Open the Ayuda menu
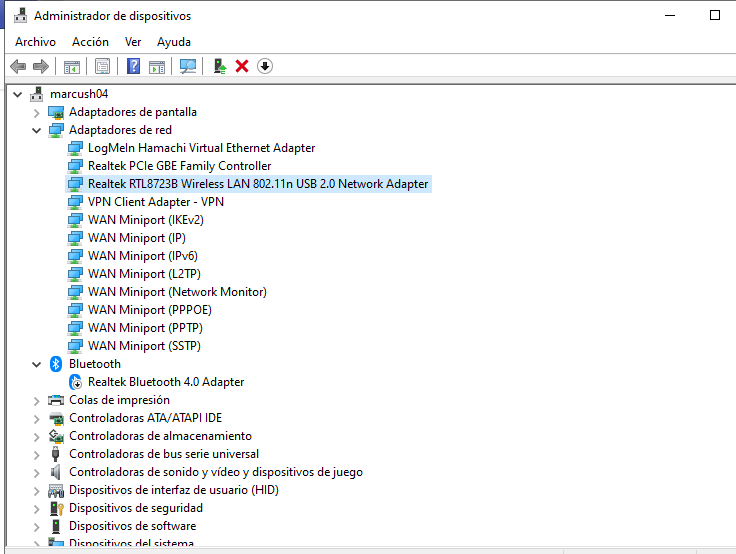This screenshot has height=554, width=736. [174, 42]
